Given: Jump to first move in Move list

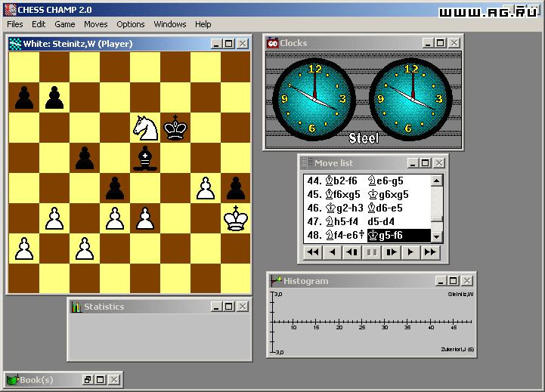Looking at the screenshot, I should click(x=313, y=252).
